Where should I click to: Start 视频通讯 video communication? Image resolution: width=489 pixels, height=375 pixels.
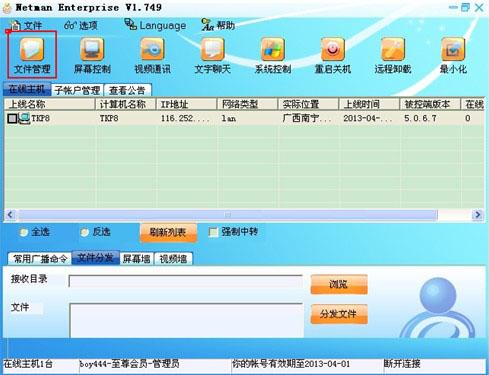152,55
